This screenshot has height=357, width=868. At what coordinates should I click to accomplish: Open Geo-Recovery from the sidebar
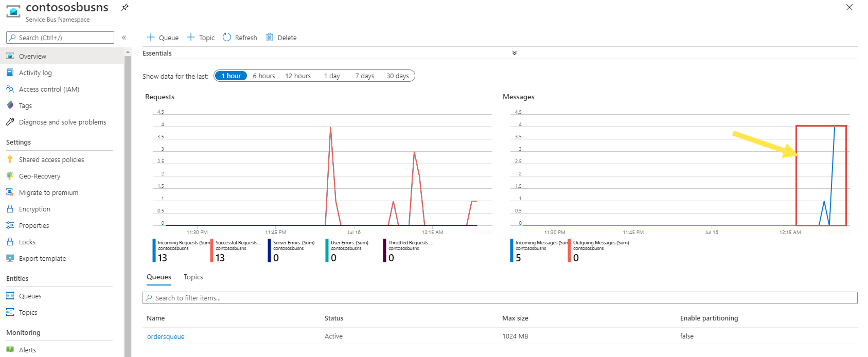tap(40, 176)
